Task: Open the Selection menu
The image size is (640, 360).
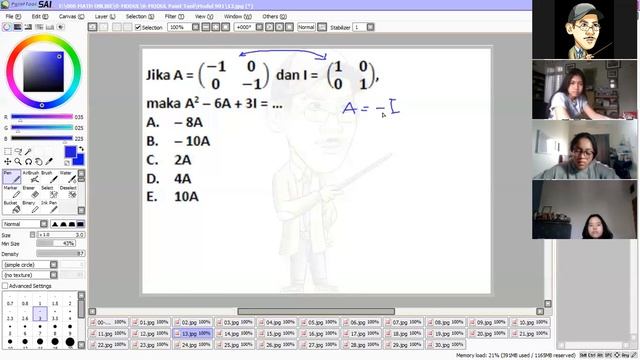Action: point(140,16)
